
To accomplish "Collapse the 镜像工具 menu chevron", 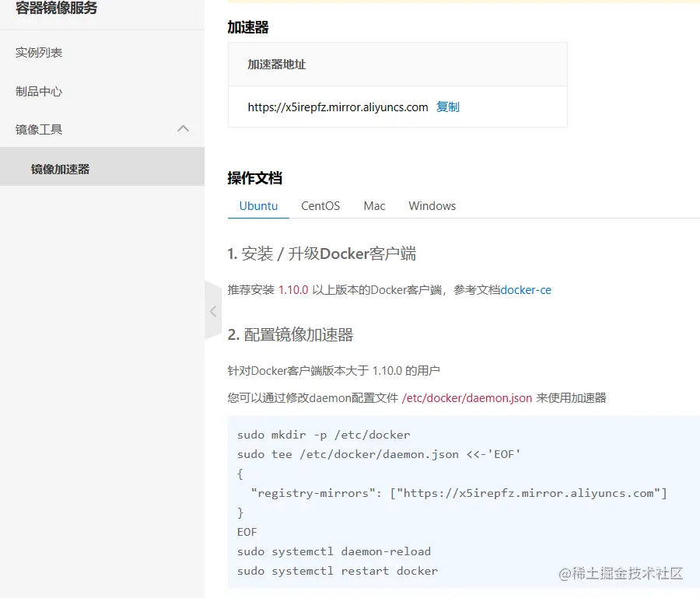I will (183, 129).
